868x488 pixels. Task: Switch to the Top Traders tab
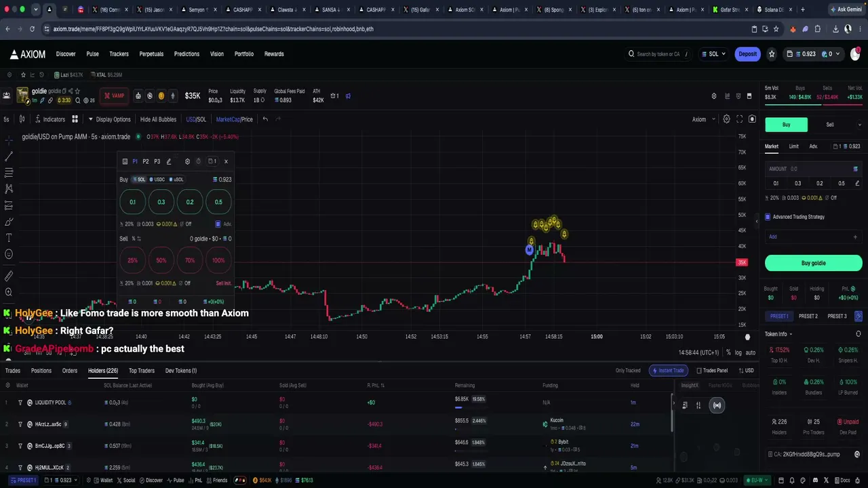pos(142,371)
